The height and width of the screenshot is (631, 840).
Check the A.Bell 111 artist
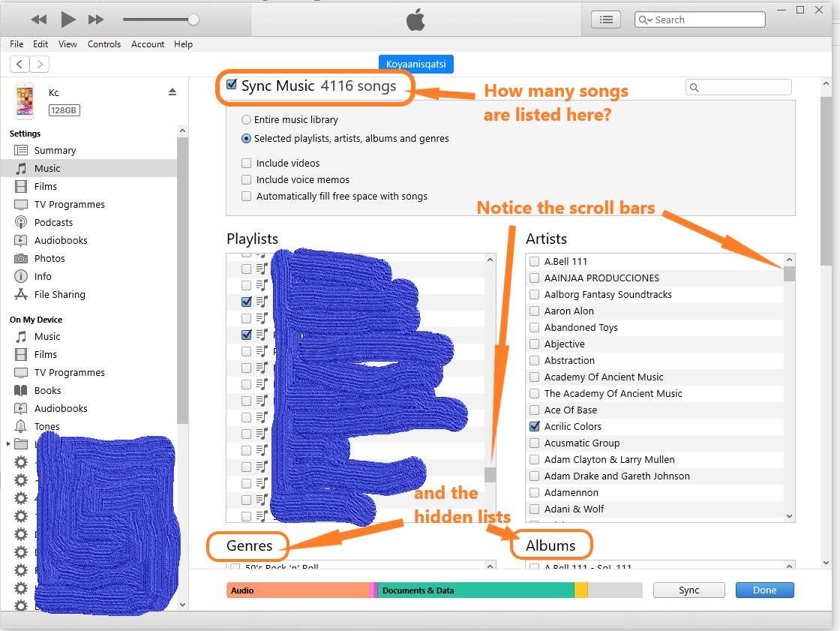point(534,262)
